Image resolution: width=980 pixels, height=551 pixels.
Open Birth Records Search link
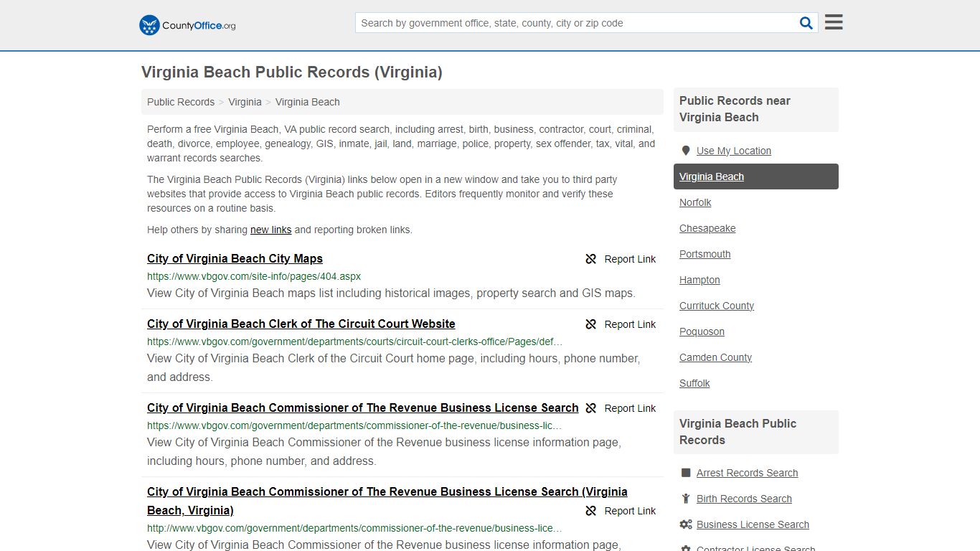tap(744, 499)
